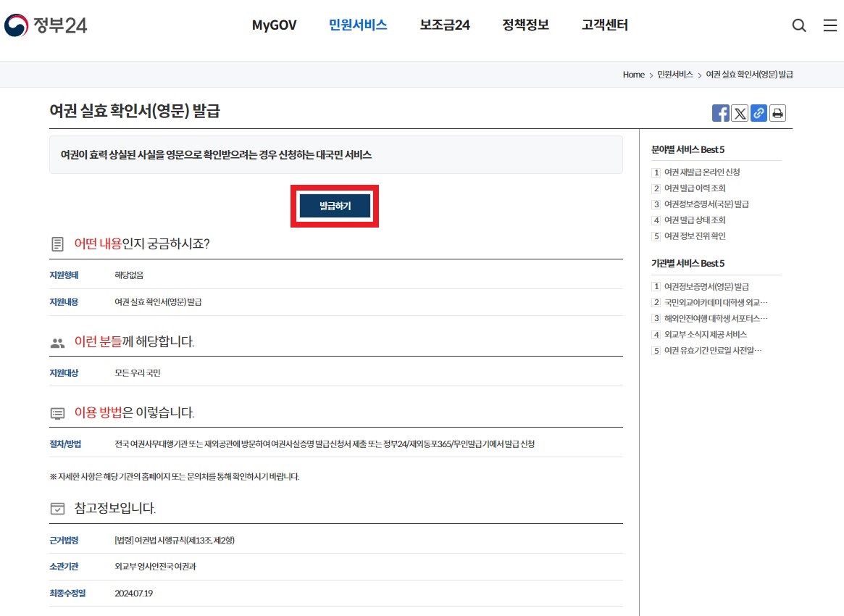Screen dimensions: 844x616
Task: Open 여권 재발급 온라인 신청 in the sidebar
Action: tap(701, 172)
